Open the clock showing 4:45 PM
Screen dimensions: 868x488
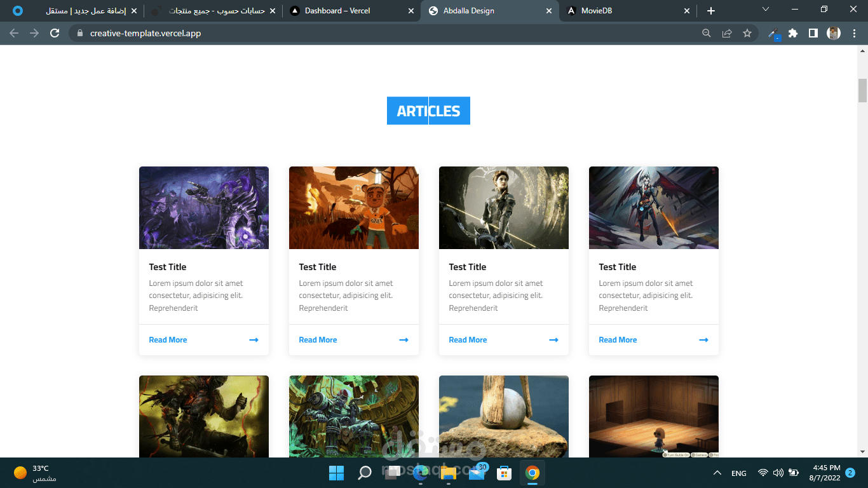pyautogui.click(x=825, y=473)
